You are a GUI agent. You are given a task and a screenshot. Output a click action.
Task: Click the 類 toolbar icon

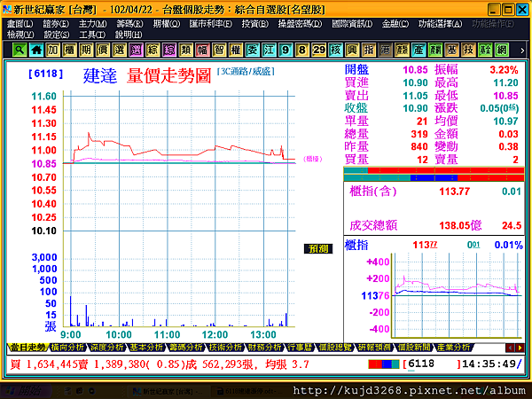pyautogui.click(x=185, y=51)
